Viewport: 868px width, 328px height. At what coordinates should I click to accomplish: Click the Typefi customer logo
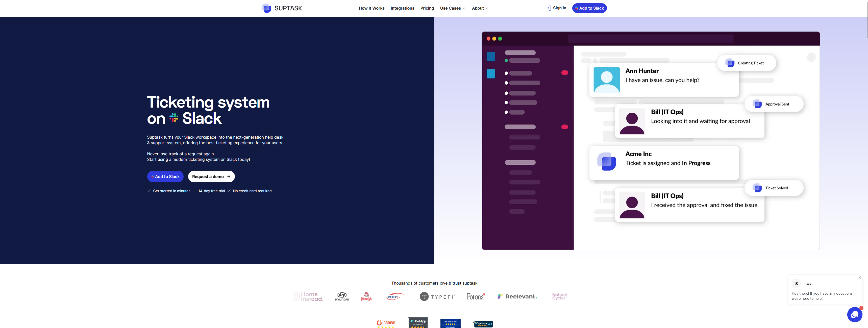pyautogui.click(x=437, y=296)
